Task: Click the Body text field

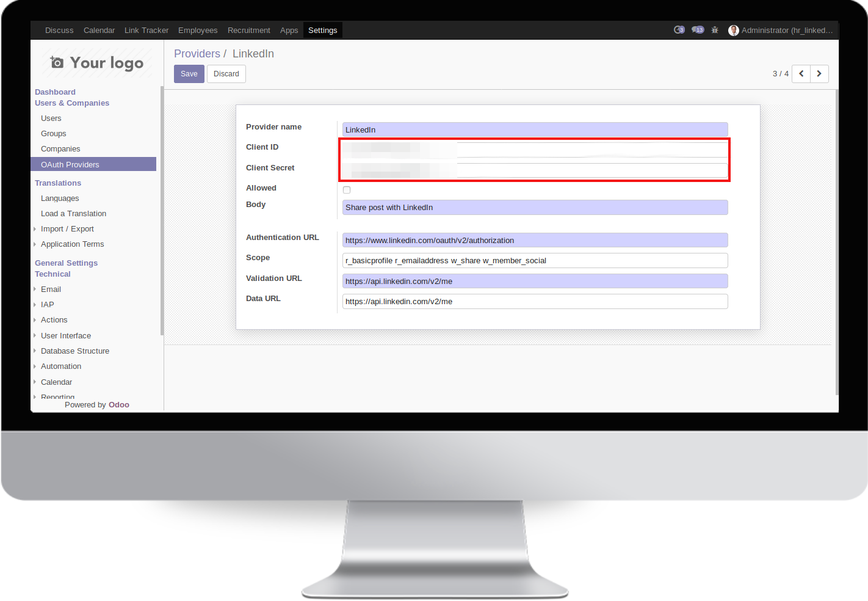Action: tap(535, 207)
